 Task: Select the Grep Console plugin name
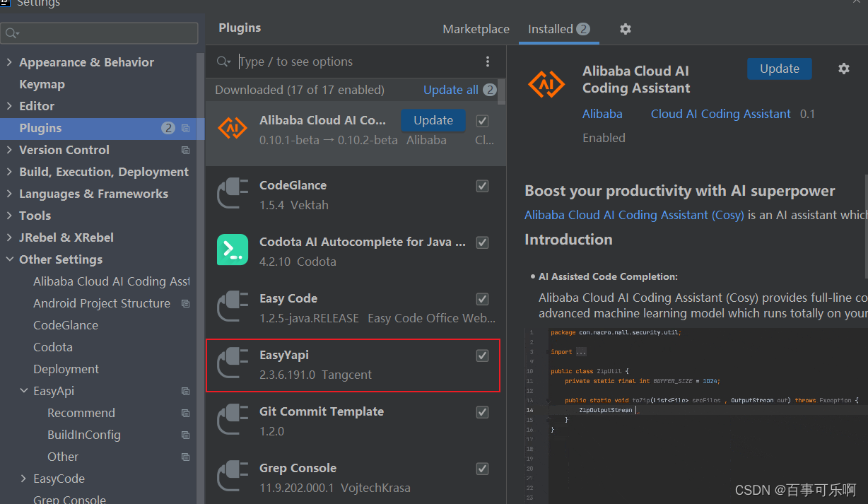click(298, 468)
